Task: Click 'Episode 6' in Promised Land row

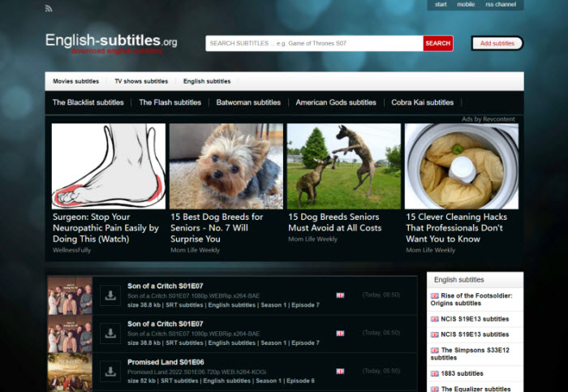Action: pos(300,381)
